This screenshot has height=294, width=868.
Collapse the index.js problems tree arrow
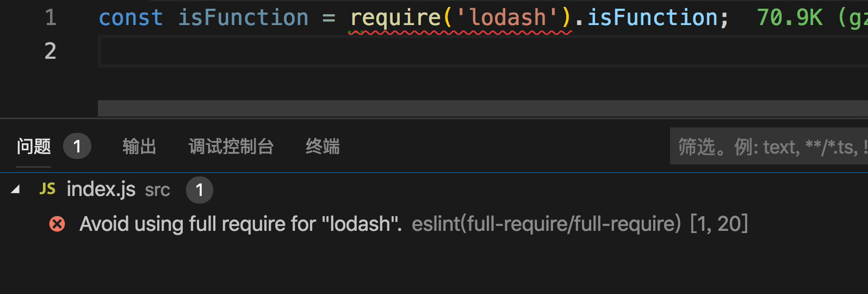(15, 189)
